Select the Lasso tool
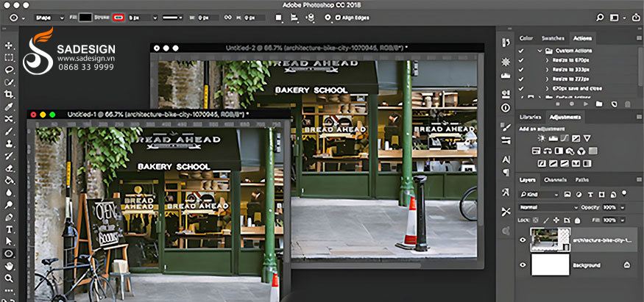Screen dimensions: 644x302 click(x=9, y=70)
